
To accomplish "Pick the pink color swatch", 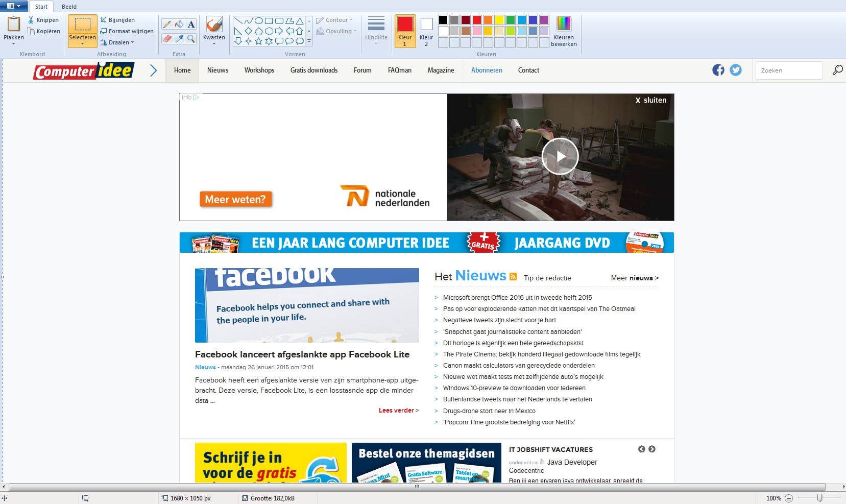I will [x=477, y=31].
